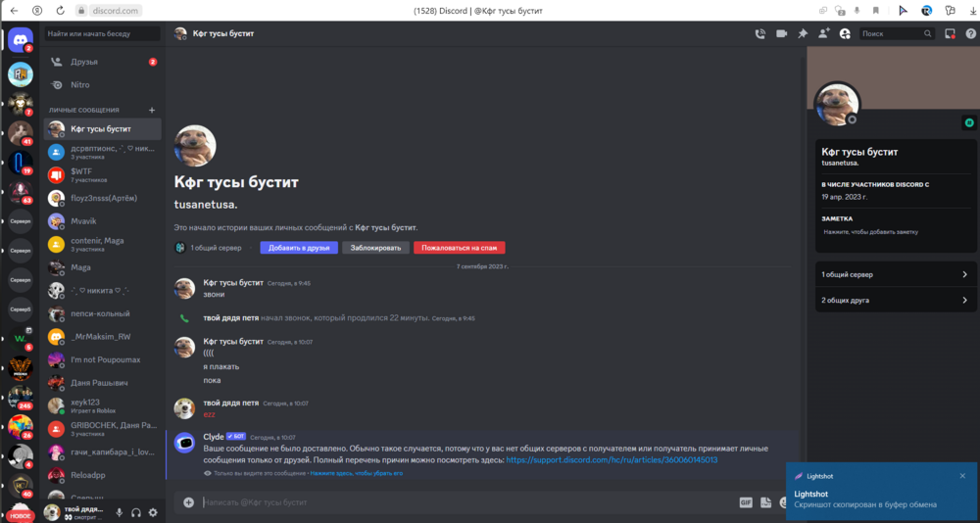The width and height of the screenshot is (980, 523).
Task: Select the Сервер5 server icon
Action: coord(20,309)
